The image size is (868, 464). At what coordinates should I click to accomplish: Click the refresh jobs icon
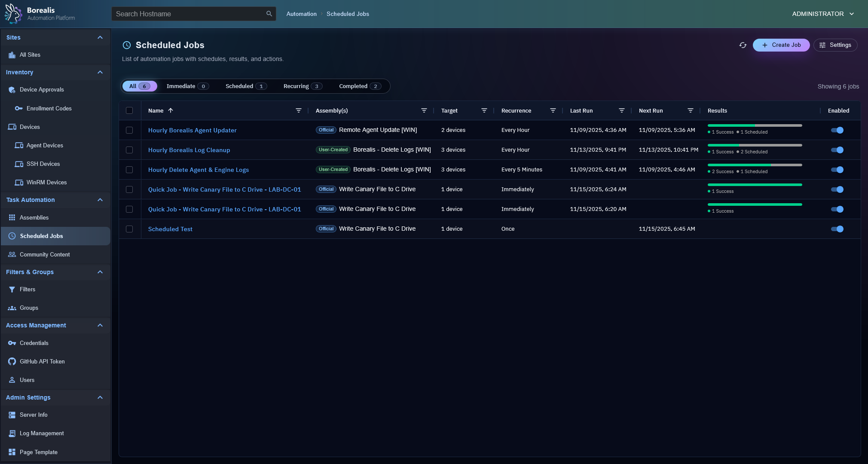[x=743, y=45]
